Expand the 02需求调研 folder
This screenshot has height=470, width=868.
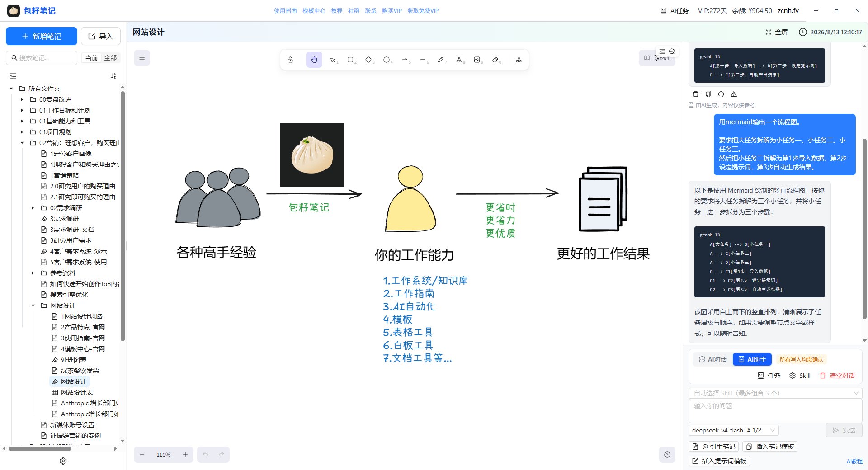click(33, 208)
